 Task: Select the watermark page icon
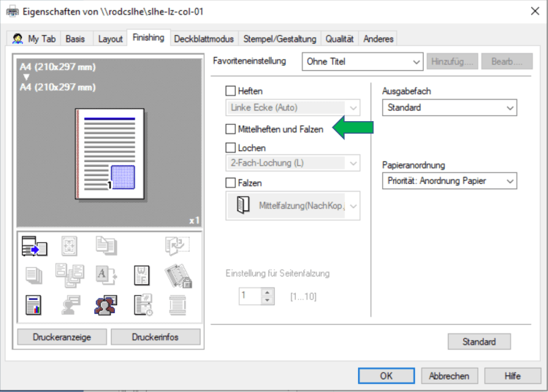pyautogui.click(x=142, y=275)
